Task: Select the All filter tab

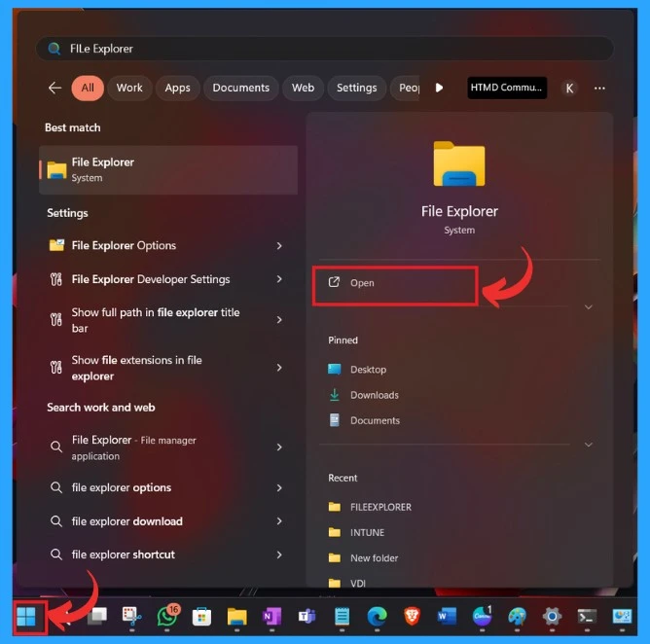Action: [x=88, y=88]
